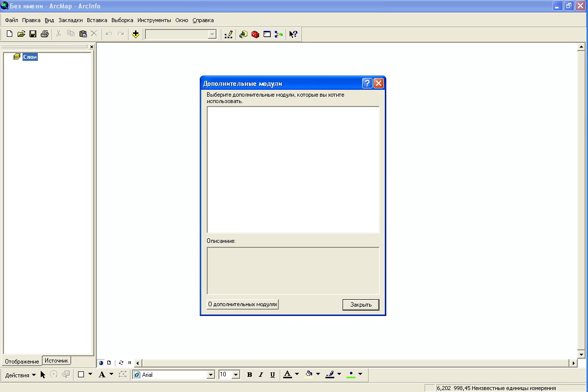Expand the font color dropdown arrow

[x=297, y=374]
